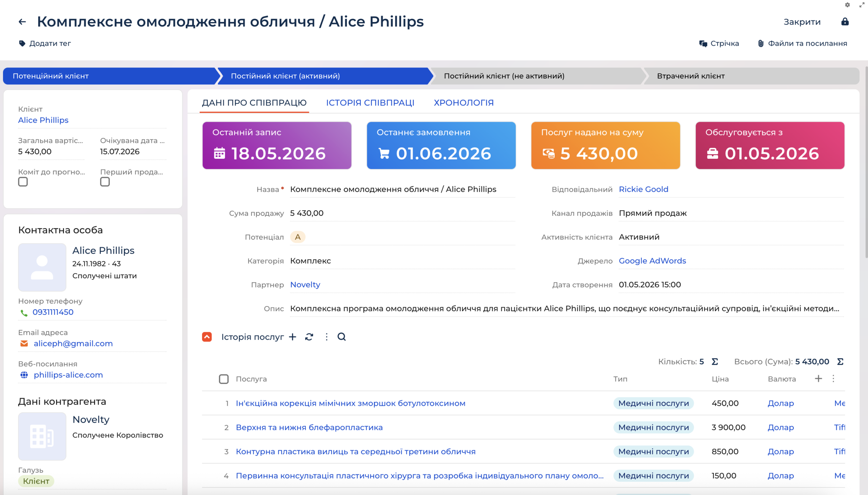868x495 pixels.
Task: Click the lock icon next to Закрити
Action: 845,22
